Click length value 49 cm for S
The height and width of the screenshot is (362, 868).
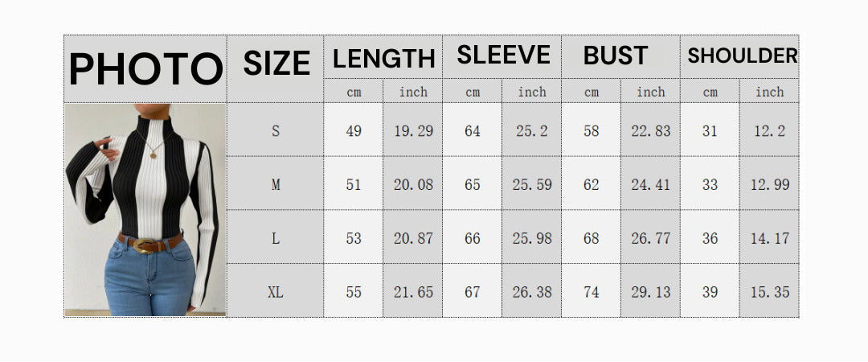[x=354, y=131]
